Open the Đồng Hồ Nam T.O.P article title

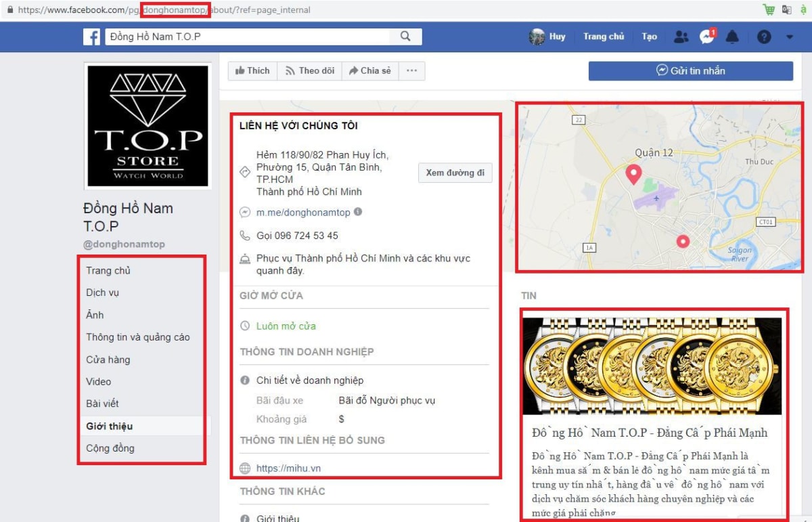pyautogui.click(x=650, y=433)
